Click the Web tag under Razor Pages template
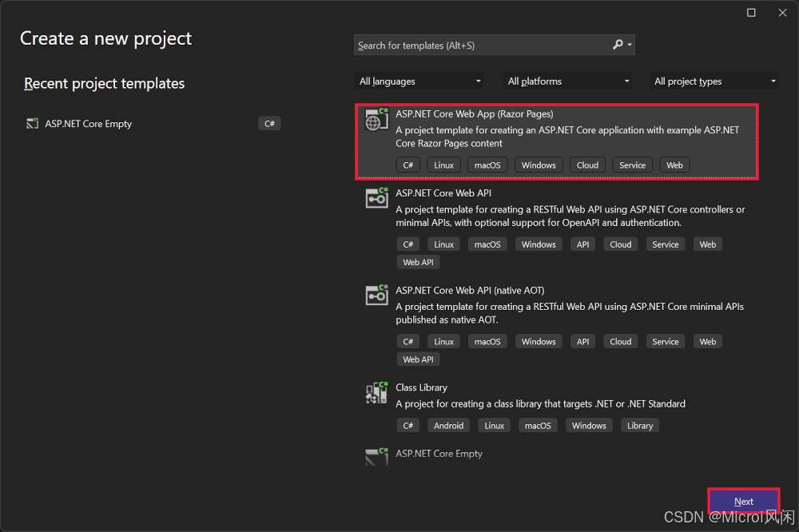 point(674,165)
